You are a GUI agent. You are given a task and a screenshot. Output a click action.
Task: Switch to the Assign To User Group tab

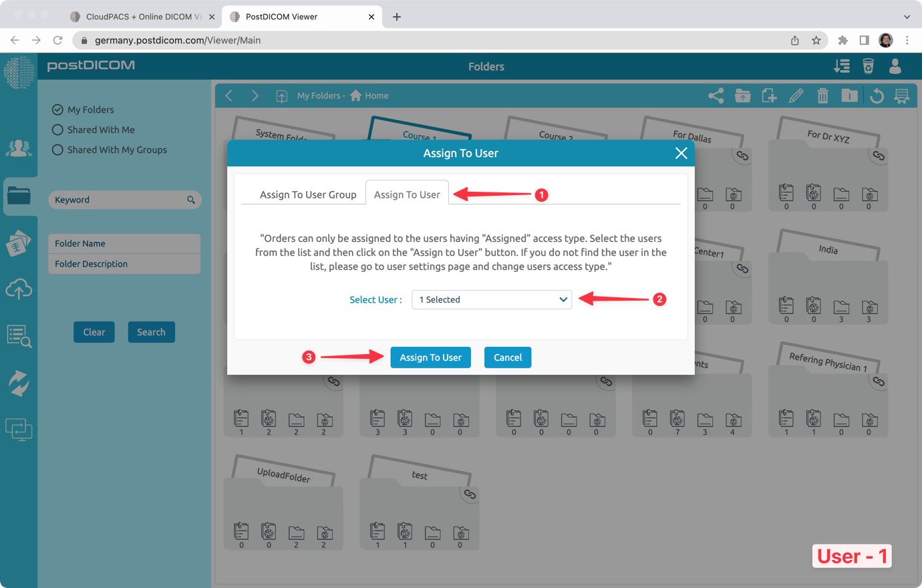(308, 194)
